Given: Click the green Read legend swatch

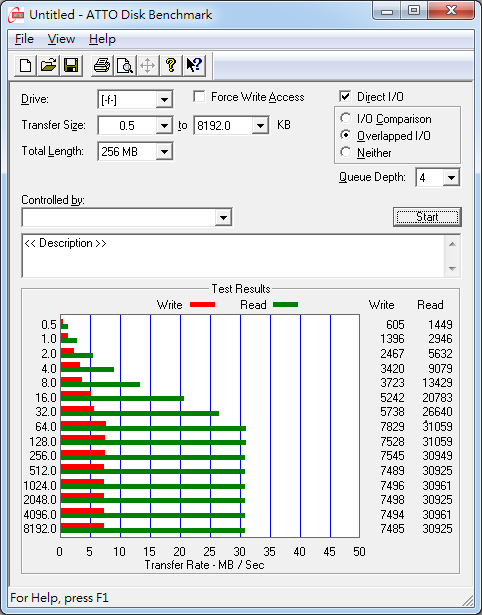Looking at the screenshot, I should click(x=285, y=305).
